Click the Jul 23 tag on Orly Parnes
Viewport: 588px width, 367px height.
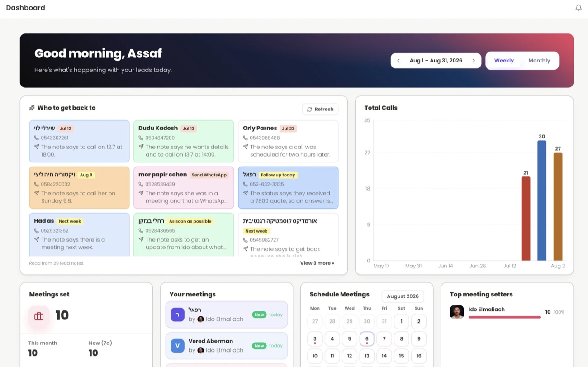tap(288, 129)
